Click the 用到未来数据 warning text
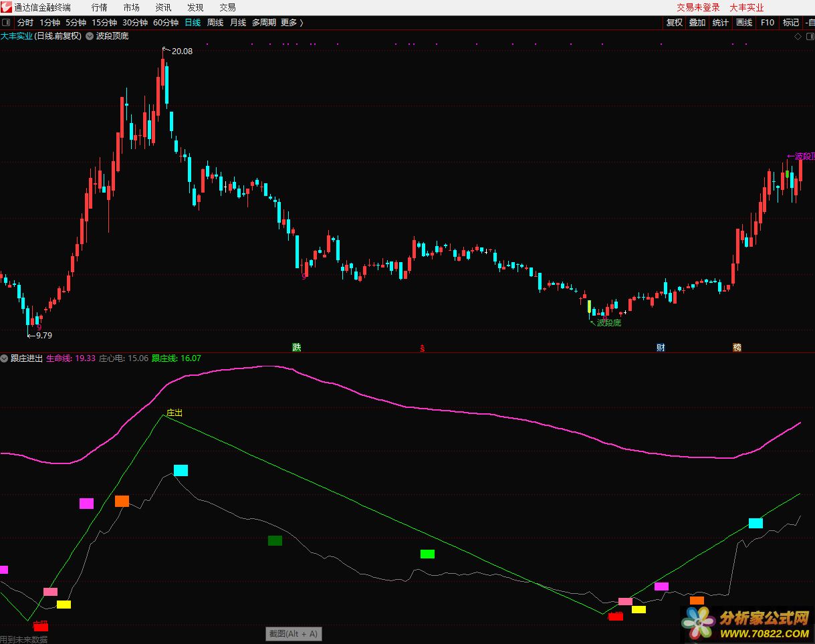 coord(24,639)
